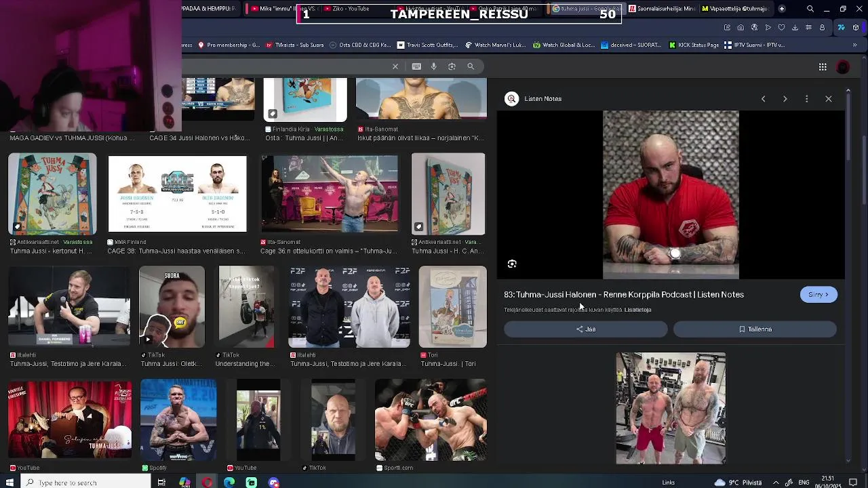Open the Windows Start menu
The width and height of the screenshot is (868, 488).
[10, 483]
